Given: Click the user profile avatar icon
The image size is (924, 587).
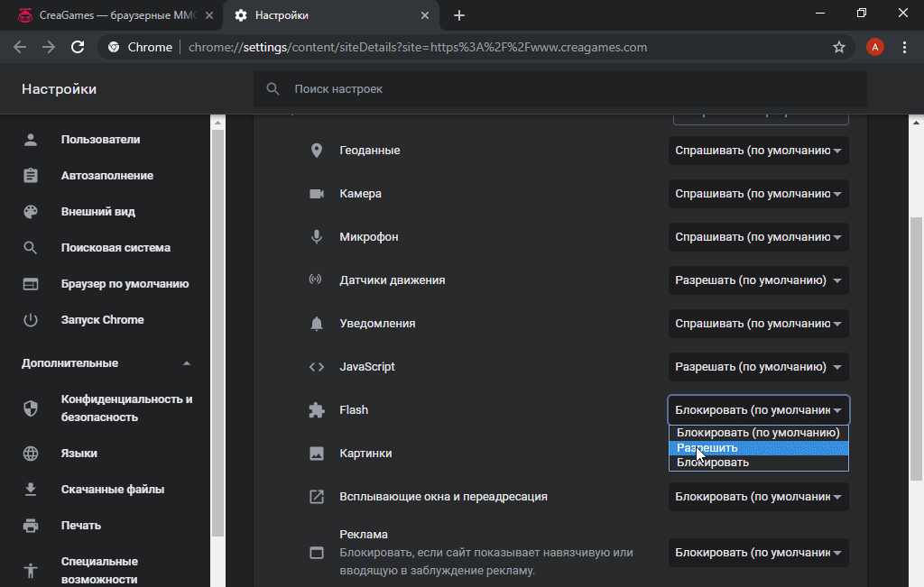Looking at the screenshot, I should point(874,47).
